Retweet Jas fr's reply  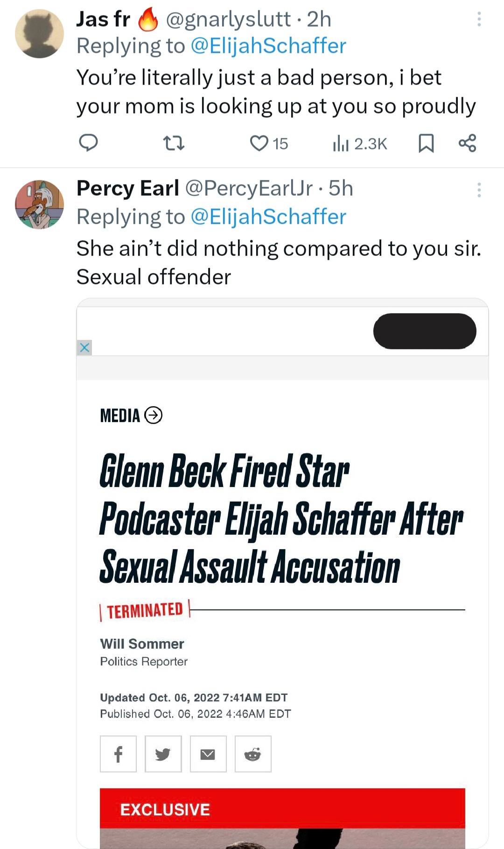(x=173, y=143)
